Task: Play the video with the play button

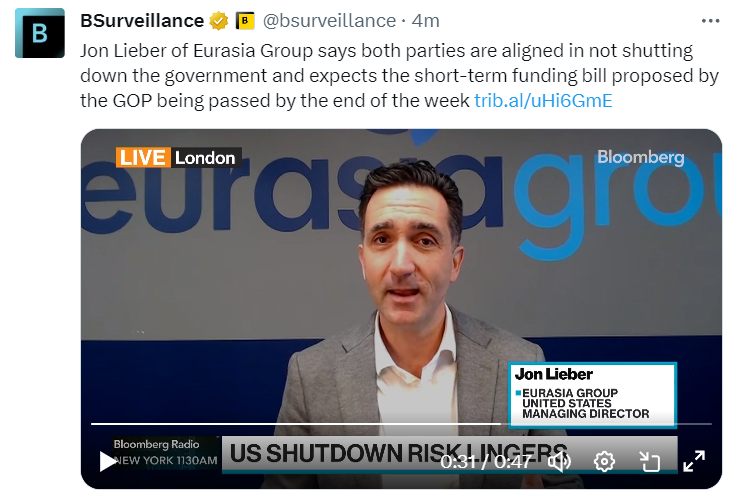Action: coord(107,461)
